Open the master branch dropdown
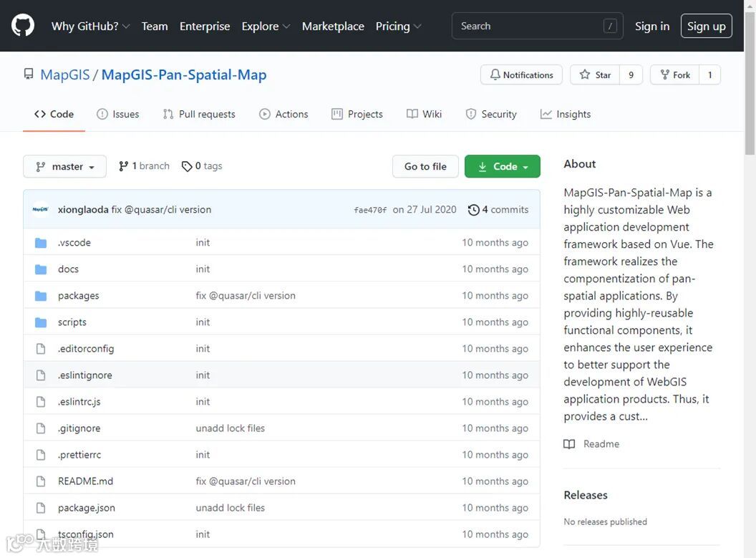 (64, 166)
